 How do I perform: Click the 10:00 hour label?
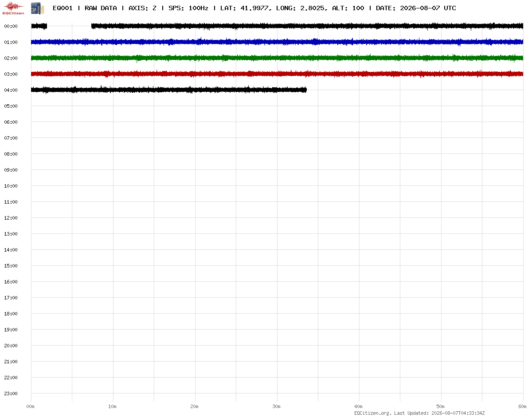(x=11, y=186)
